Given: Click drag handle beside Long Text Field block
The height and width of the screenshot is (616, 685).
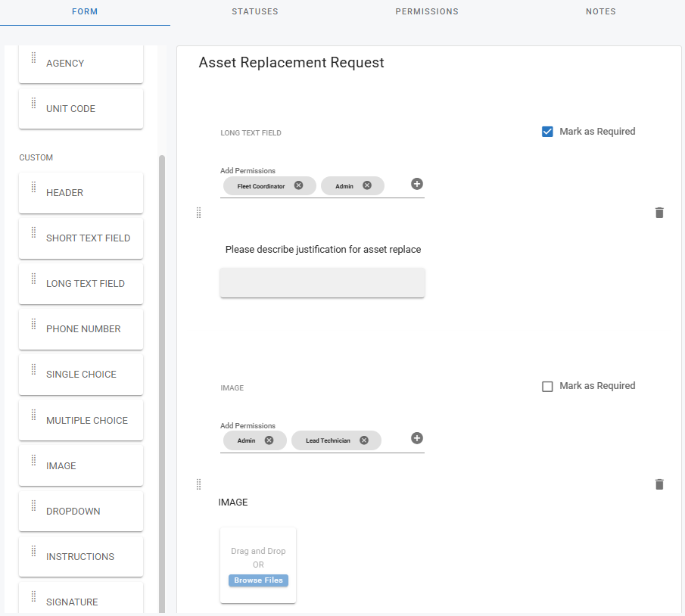Looking at the screenshot, I should pos(199,213).
